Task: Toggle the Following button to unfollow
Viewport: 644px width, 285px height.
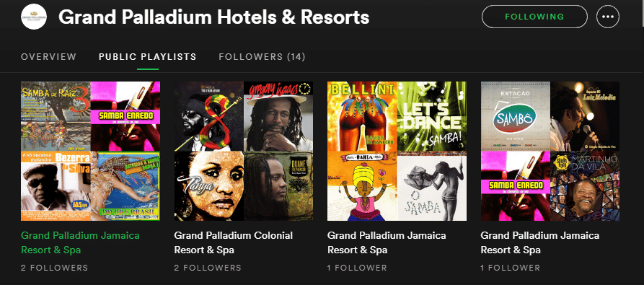Action: [x=534, y=17]
